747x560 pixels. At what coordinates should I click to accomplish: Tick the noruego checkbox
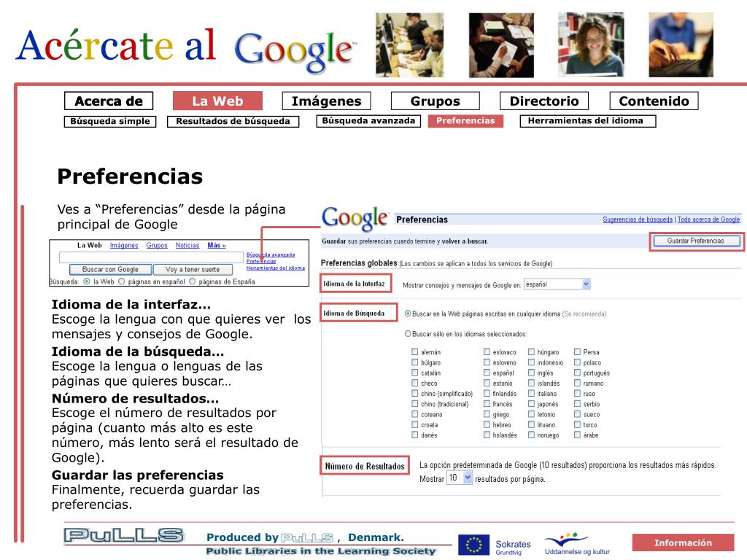tap(531, 435)
